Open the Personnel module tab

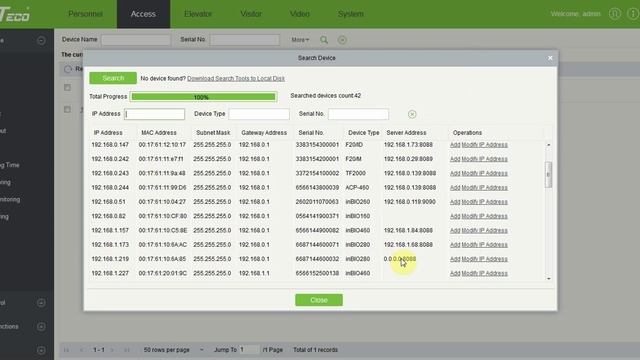point(85,14)
